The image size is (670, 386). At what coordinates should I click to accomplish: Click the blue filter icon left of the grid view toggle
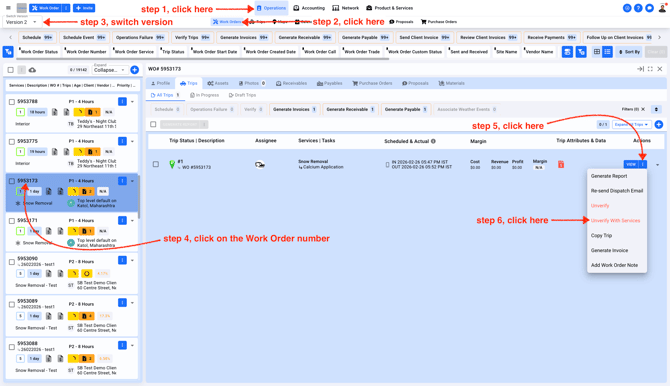(x=581, y=52)
